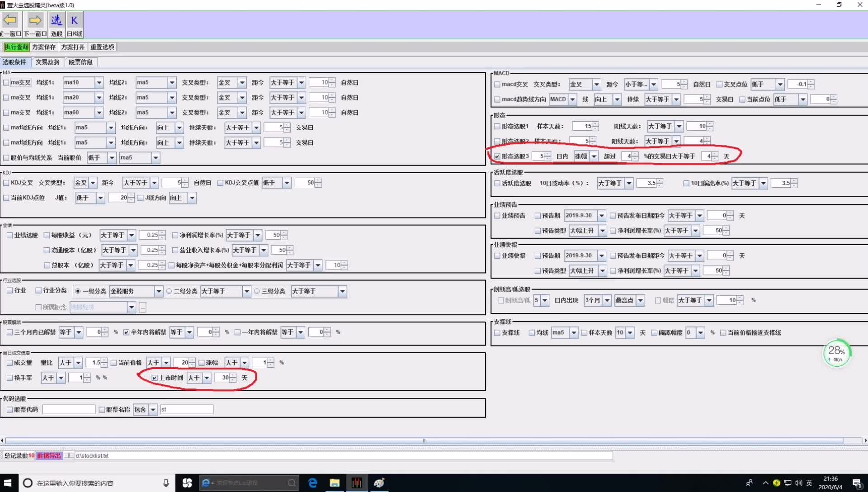The width and height of the screenshot is (868, 492).
Task: Switch to the 股票信息 tab
Action: 80,62
